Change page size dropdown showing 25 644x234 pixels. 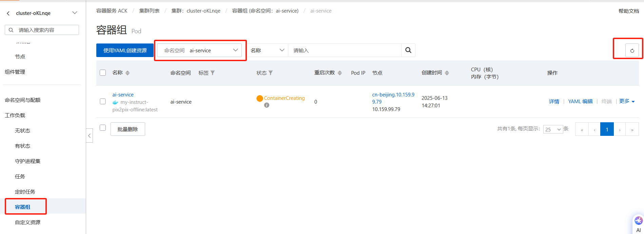tap(553, 129)
